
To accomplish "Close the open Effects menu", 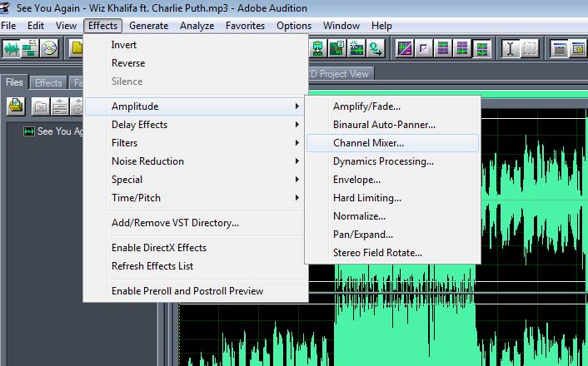I will point(102,26).
